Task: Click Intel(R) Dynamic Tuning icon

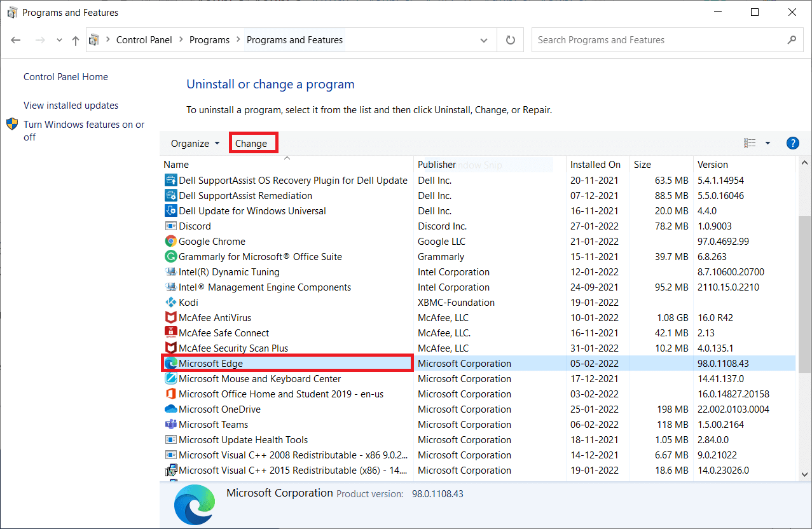Action: tap(170, 272)
